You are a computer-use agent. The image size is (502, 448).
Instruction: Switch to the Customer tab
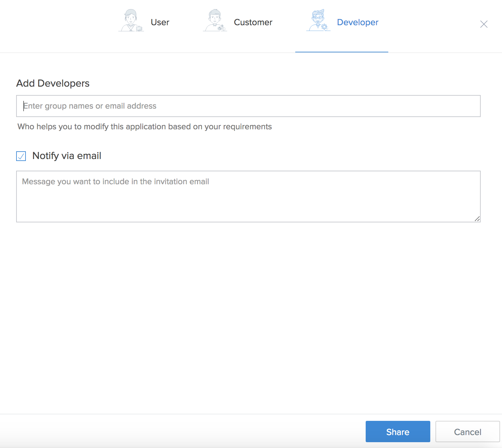click(253, 22)
